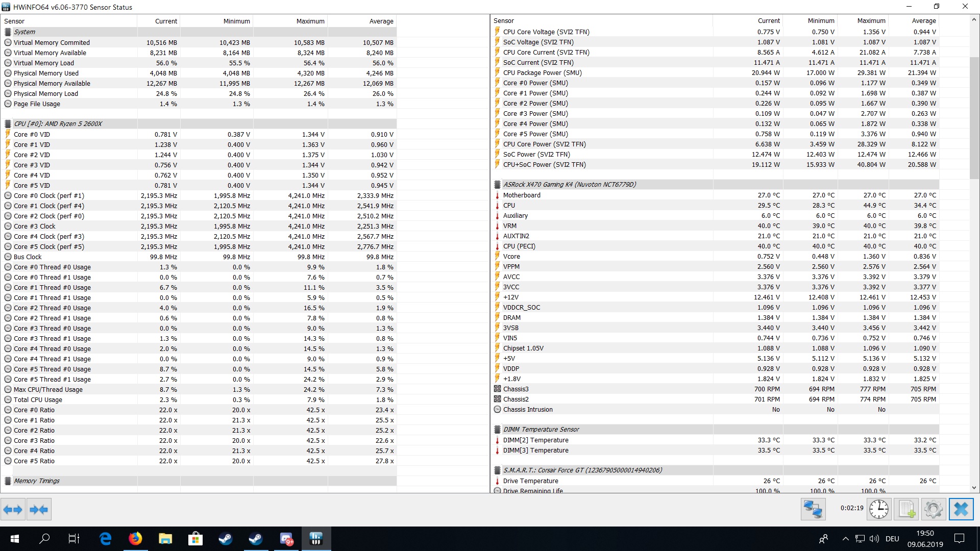Expand the Memory Timings section

pos(36,481)
